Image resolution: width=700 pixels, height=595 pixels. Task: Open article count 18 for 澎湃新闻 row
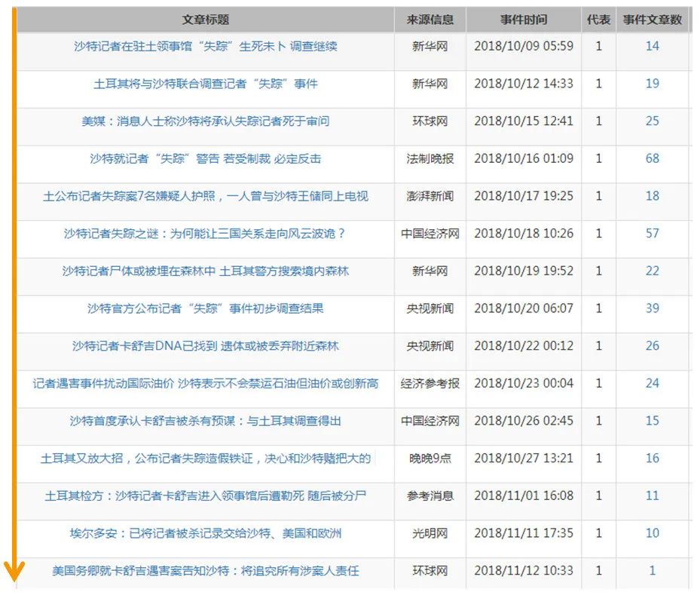(653, 196)
